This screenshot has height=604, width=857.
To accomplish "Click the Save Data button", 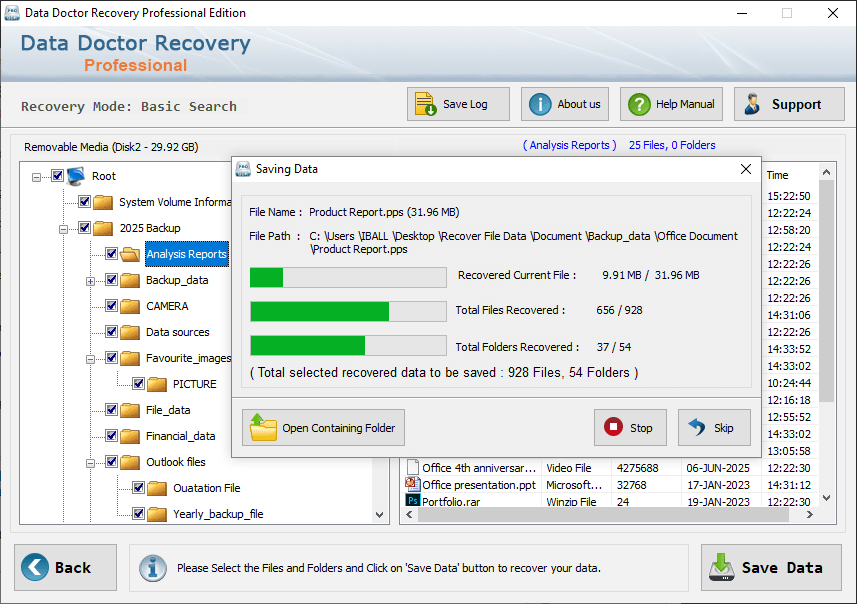I will click(x=771, y=567).
